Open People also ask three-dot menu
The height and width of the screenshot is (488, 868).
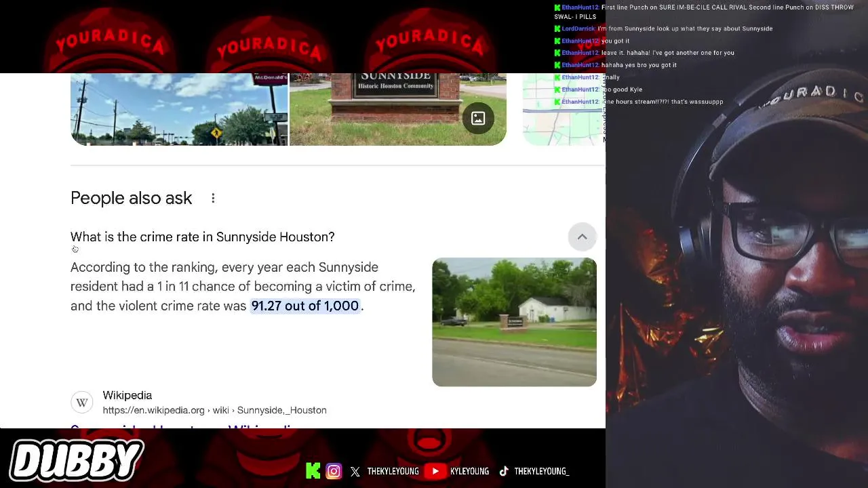(x=213, y=198)
